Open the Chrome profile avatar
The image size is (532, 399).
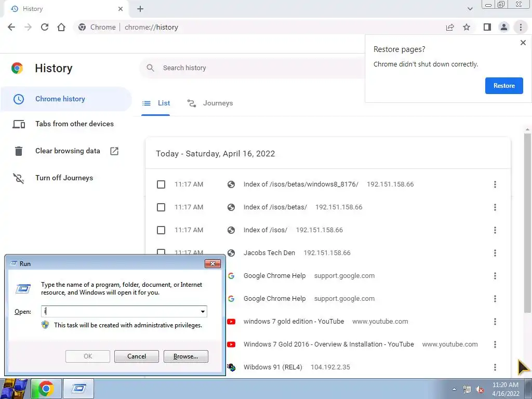click(x=504, y=27)
